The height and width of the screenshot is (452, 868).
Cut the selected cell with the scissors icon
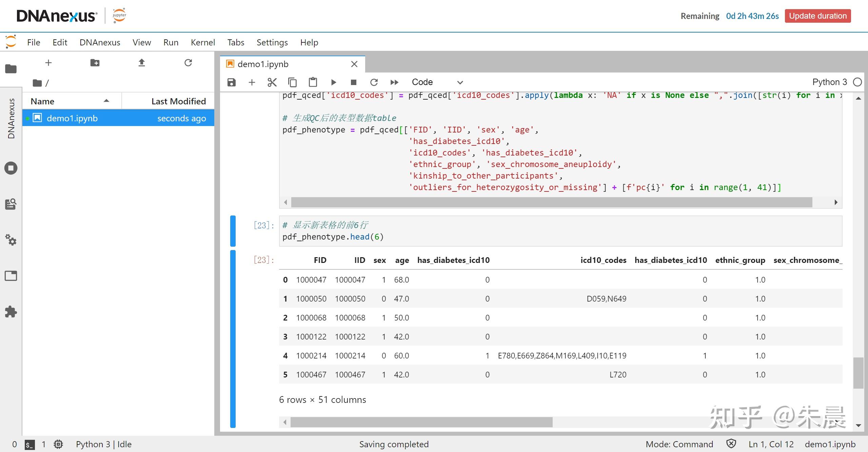[272, 82]
